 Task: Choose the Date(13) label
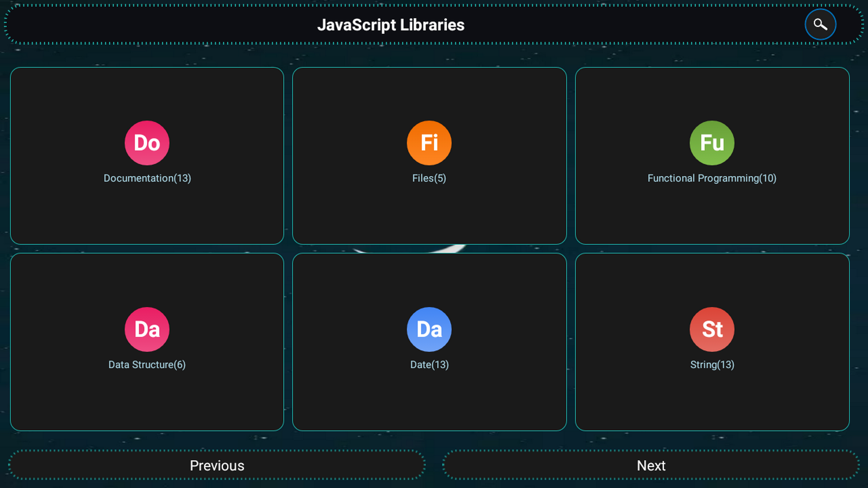(429, 365)
